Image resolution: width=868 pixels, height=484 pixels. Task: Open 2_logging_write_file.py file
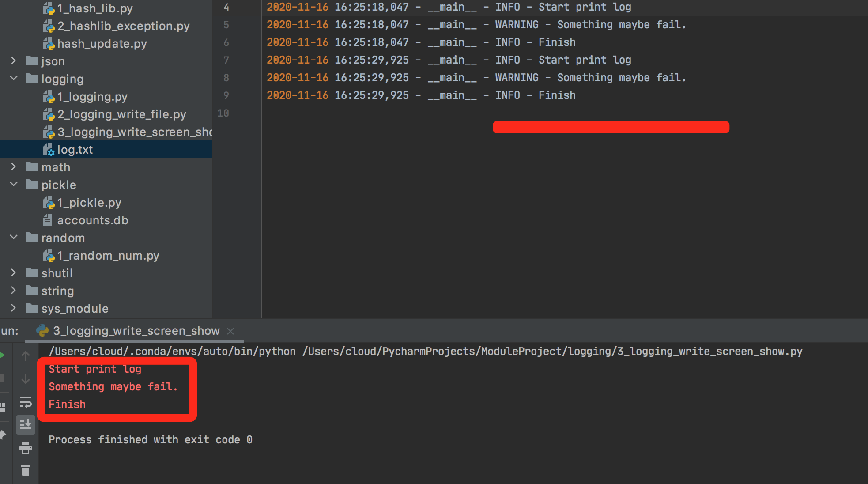(121, 114)
